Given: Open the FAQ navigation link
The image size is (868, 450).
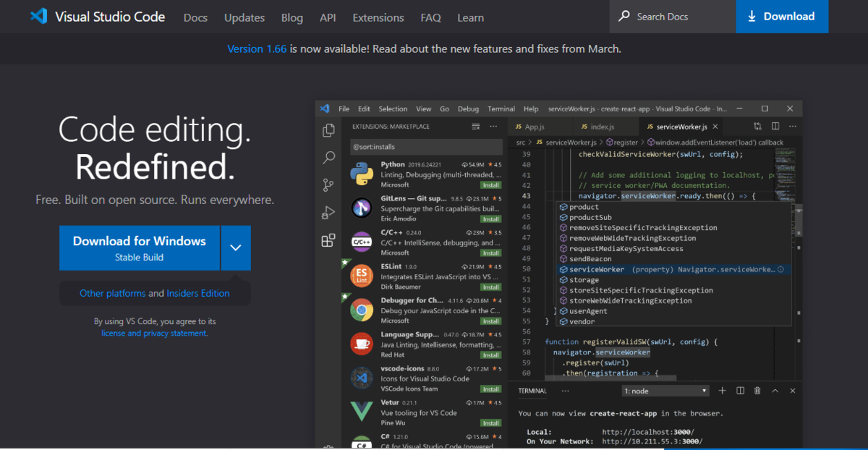Looking at the screenshot, I should click(x=430, y=17).
